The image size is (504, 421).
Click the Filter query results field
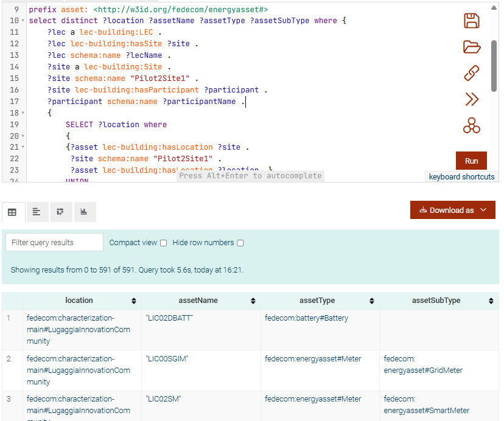54,242
